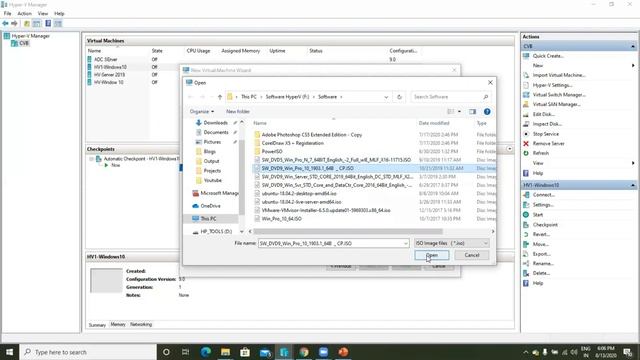Image resolution: width=640 pixels, height=360 pixels.
Task: Switch to the Memory tab
Action: [x=118, y=324]
